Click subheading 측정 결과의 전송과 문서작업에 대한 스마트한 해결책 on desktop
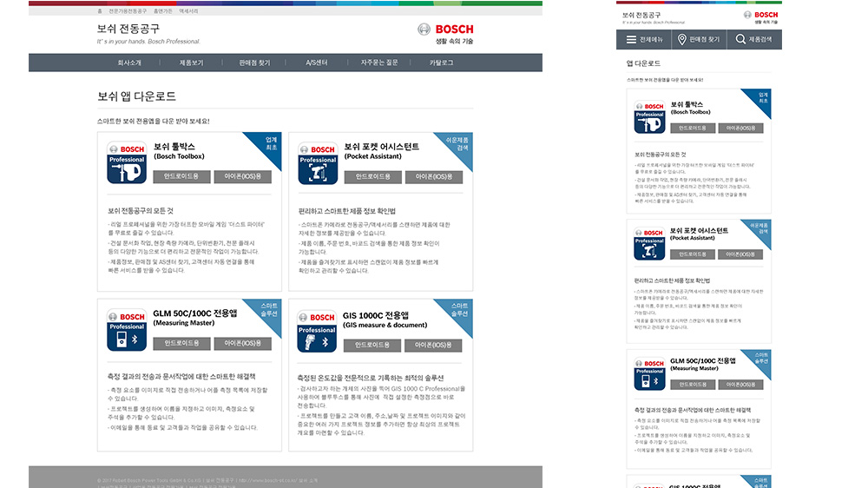This screenshot has width=868, height=488. point(181,377)
